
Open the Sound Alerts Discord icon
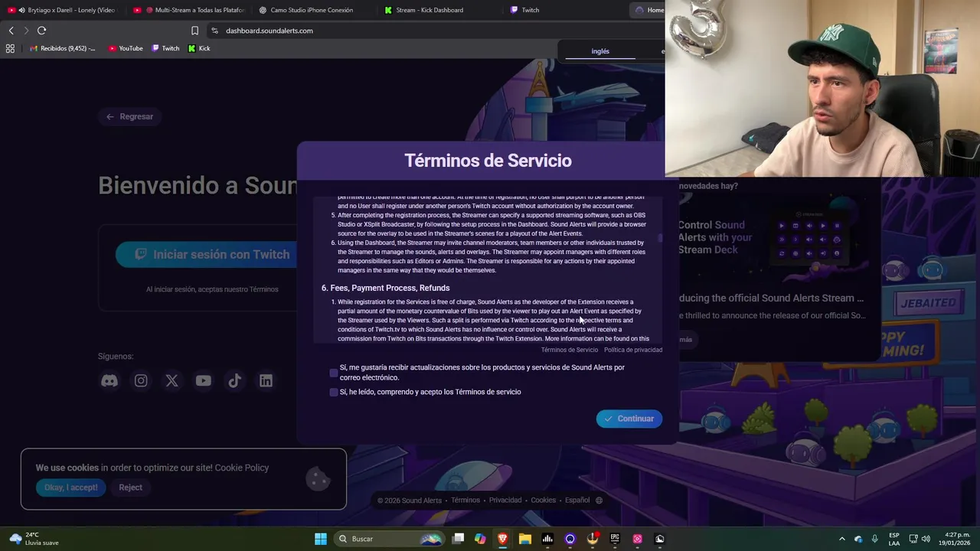[109, 380]
